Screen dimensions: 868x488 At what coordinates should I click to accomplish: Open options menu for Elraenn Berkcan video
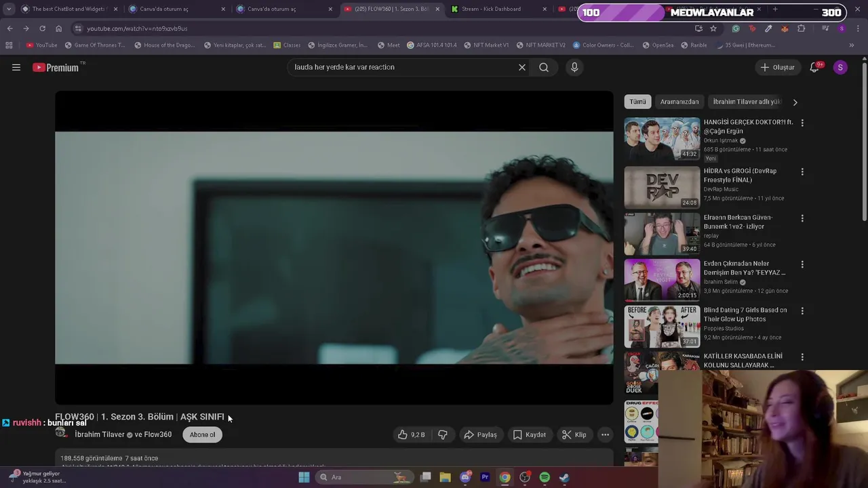click(x=802, y=218)
